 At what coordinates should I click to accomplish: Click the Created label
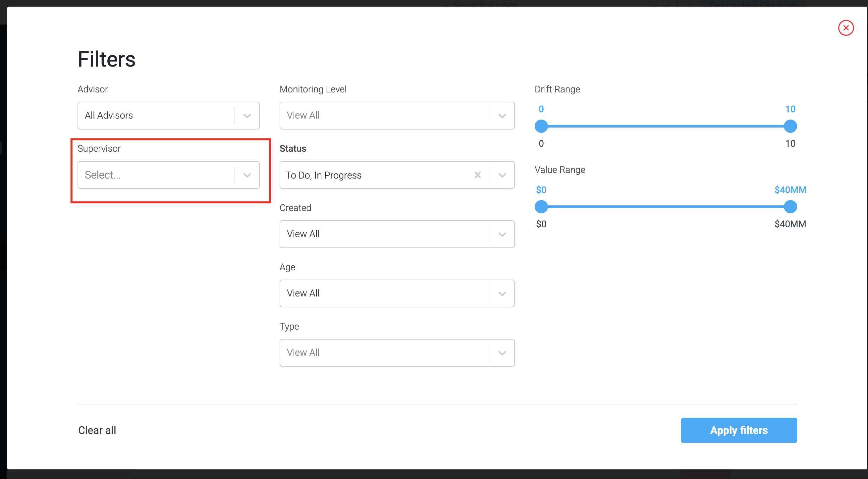point(295,208)
